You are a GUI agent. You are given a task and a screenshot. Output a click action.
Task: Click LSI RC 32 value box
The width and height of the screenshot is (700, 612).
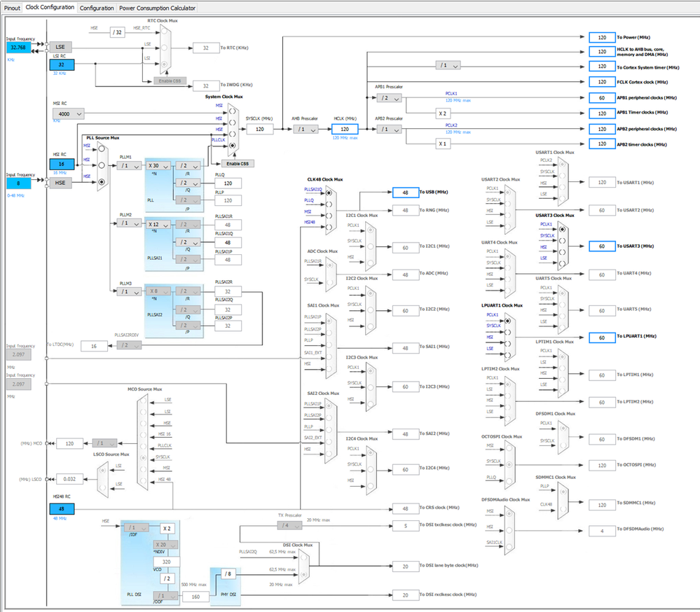pyautogui.click(x=62, y=64)
